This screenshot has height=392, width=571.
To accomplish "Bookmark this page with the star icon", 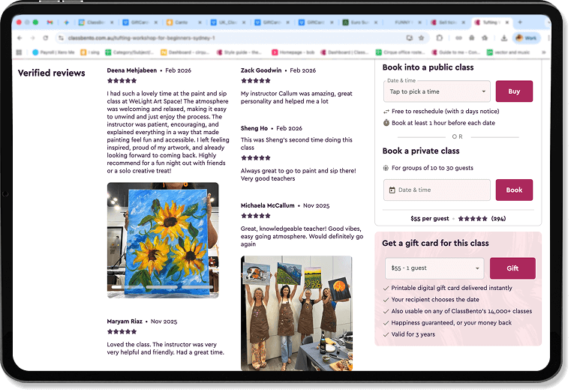I will [x=422, y=37].
